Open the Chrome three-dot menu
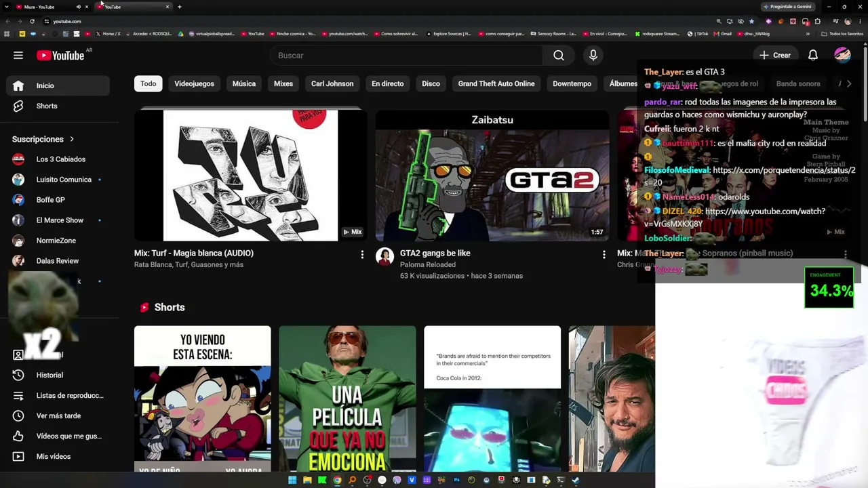Image resolution: width=868 pixels, height=488 pixels. click(x=859, y=21)
